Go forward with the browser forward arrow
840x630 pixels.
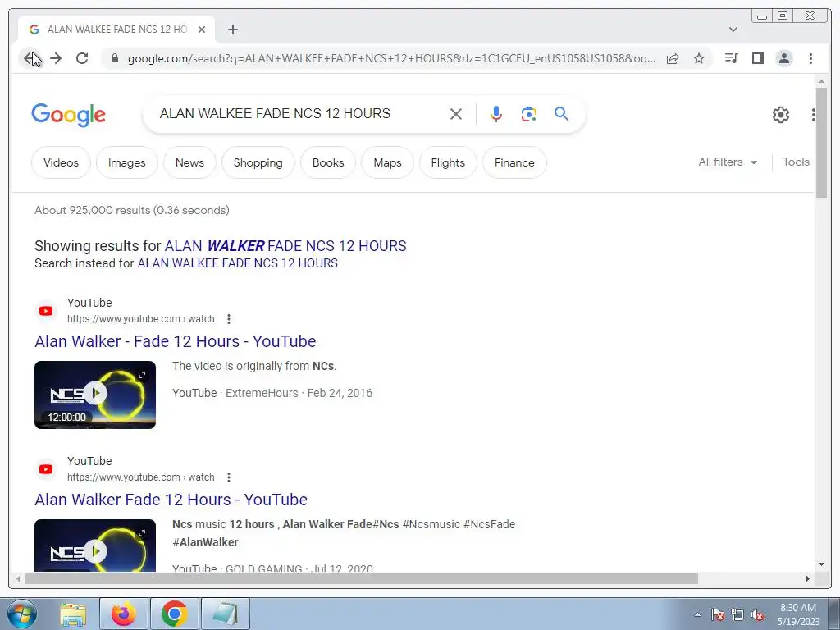click(56, 58)
